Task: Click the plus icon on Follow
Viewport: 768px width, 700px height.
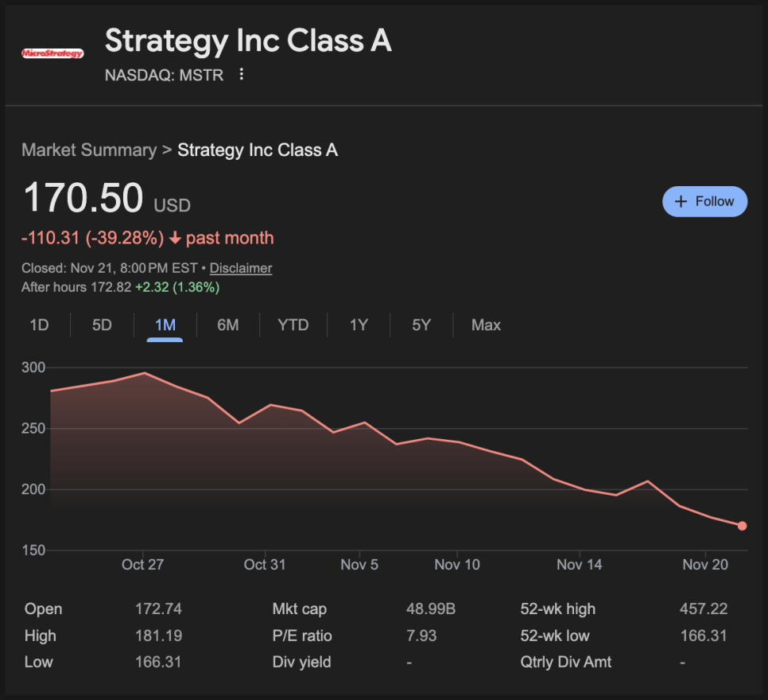Action: click(x=681, y=201)
